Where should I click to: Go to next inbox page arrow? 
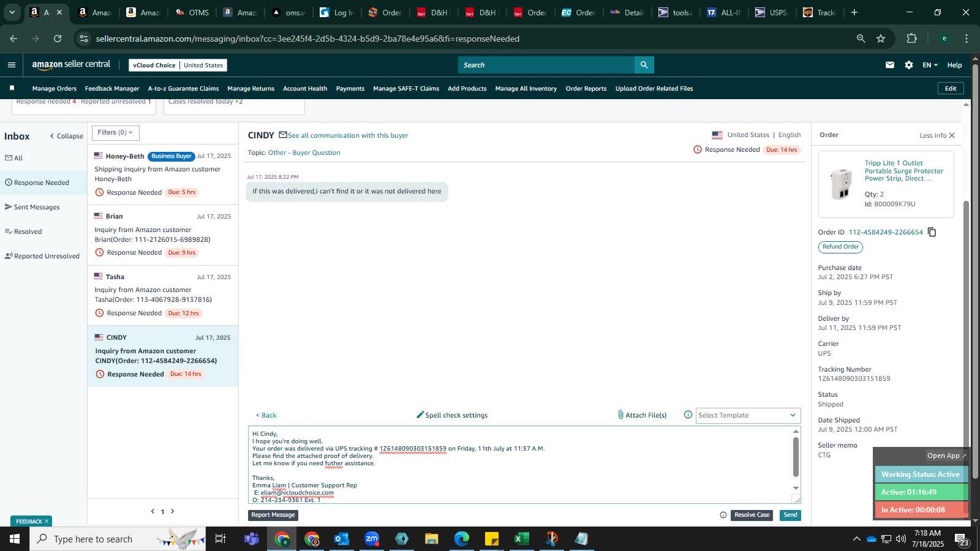pos(173,511)
